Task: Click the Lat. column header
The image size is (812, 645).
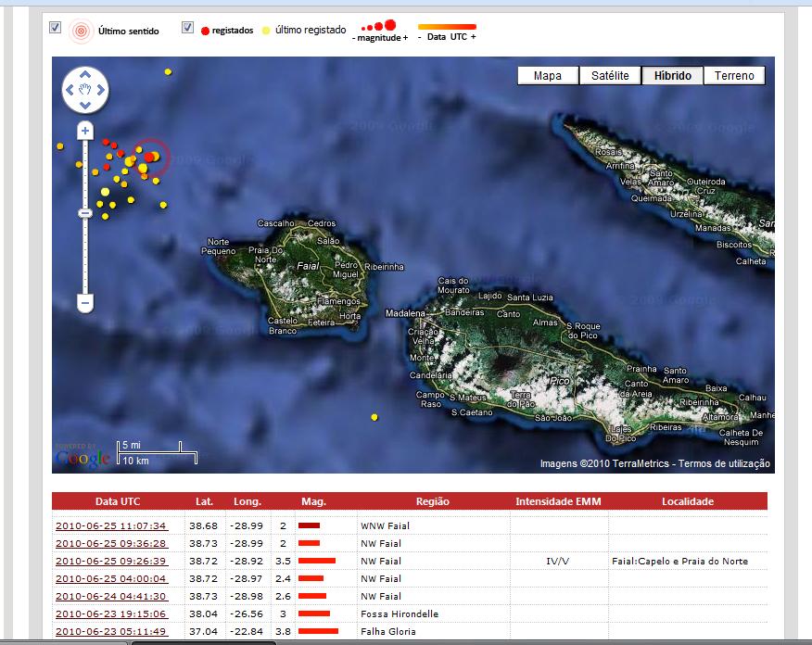Action: coord(205,501)
